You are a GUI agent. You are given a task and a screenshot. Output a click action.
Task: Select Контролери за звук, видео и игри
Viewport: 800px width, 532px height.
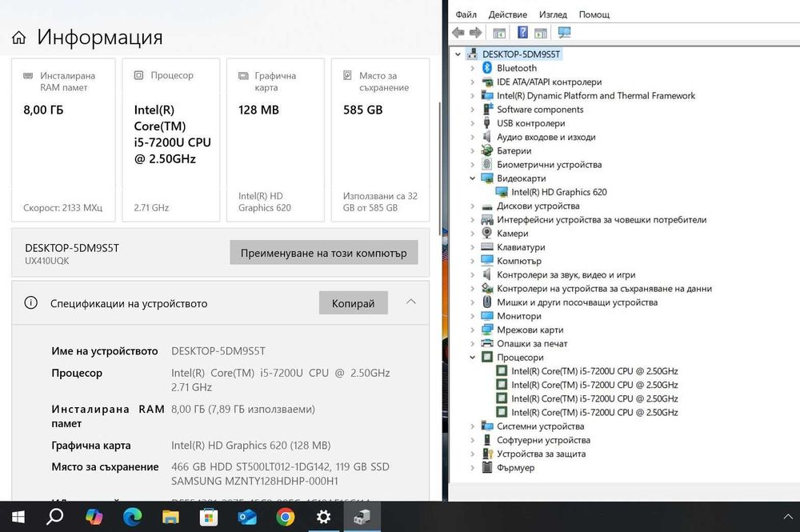[566, 274]
